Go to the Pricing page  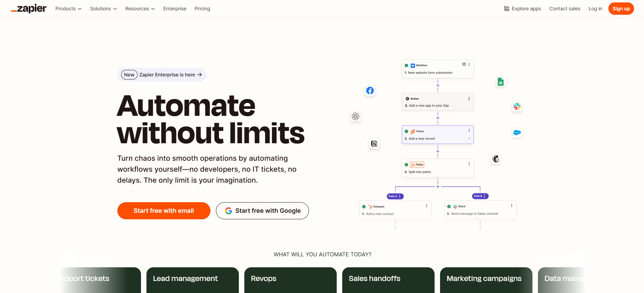[x=202, y=9]
